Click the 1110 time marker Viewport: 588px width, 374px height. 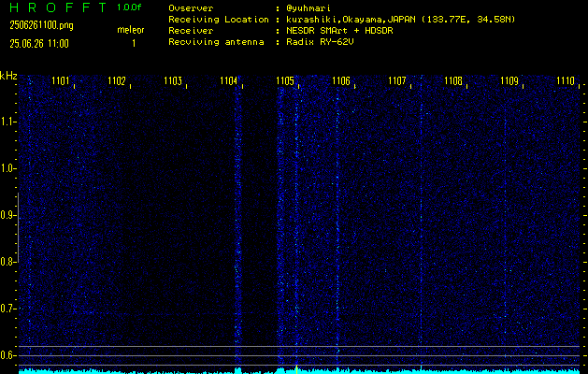(x=566, y=80)
